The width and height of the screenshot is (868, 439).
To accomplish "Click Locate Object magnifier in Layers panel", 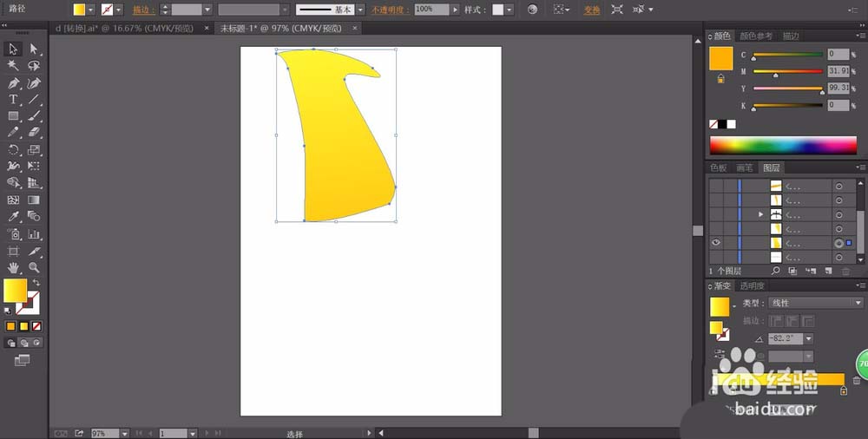I will tap(775, 271).
